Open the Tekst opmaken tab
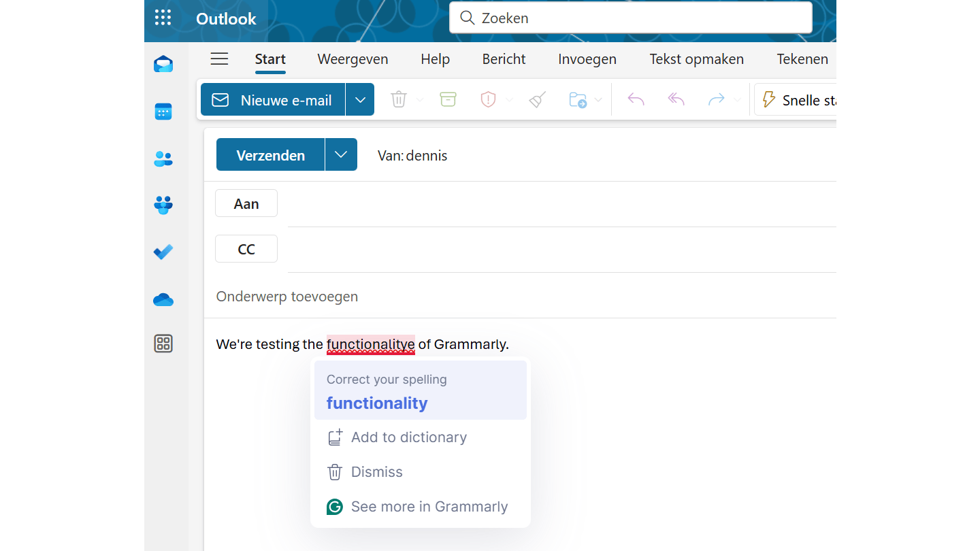The width and height of the screenshot is (980, 551). pyautogui.click(x=696, y=59)
